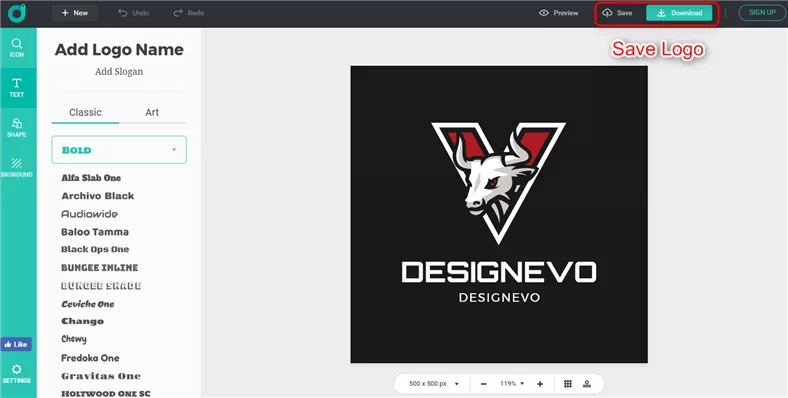Choose the Alfa Slab One font
The width and height of the screenshot is (788, 398).
pos(91,178)
